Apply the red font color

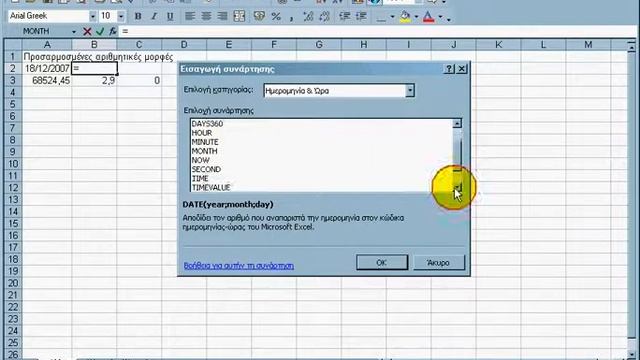click(429, 16)
